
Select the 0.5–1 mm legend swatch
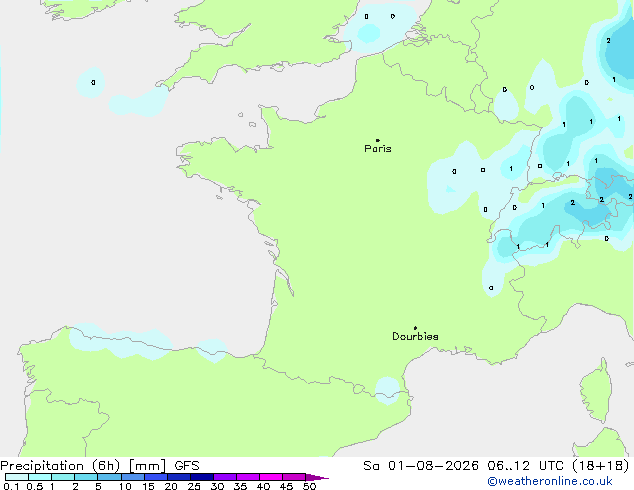(40, 477)
